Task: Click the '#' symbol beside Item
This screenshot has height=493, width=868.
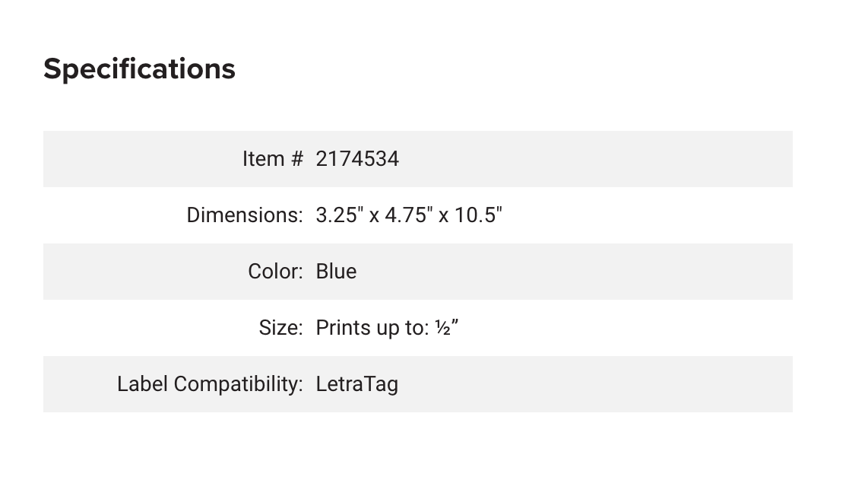Action: pyautogui.click(x=297, y=159)
